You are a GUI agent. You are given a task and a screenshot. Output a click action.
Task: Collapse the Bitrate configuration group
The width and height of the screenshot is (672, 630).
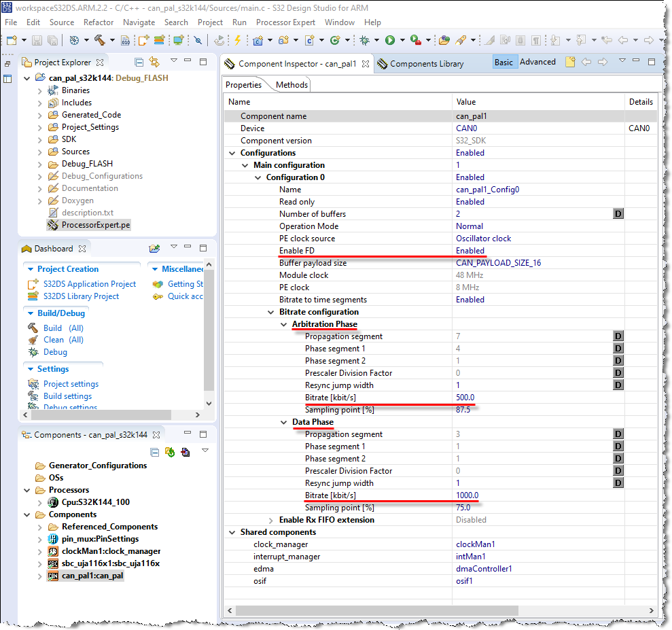[x=271, y=313]
